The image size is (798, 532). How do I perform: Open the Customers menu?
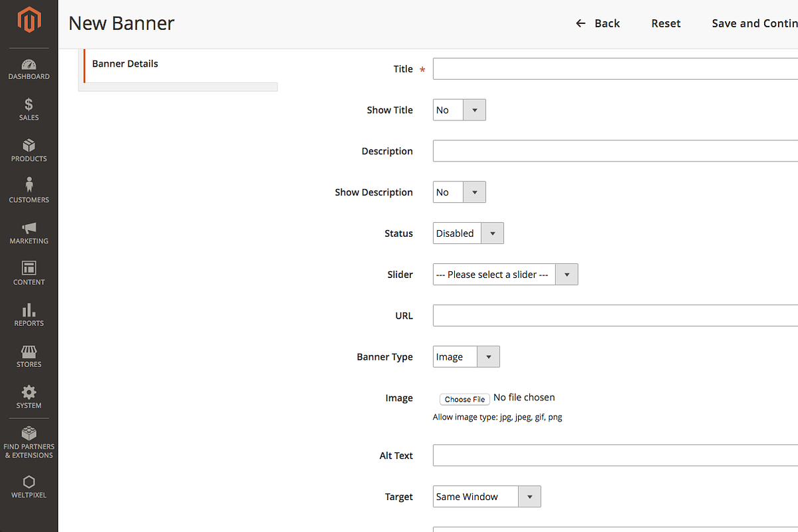(29, 192)
